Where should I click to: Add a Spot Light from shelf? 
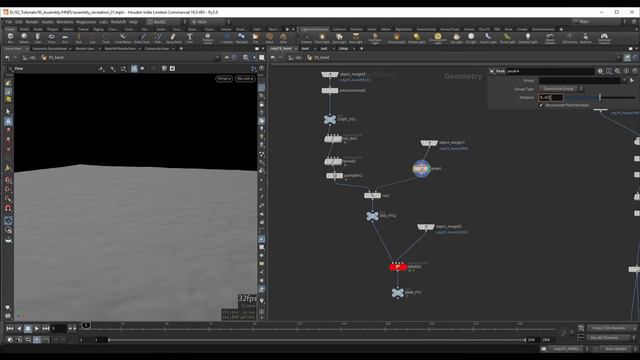339,38
